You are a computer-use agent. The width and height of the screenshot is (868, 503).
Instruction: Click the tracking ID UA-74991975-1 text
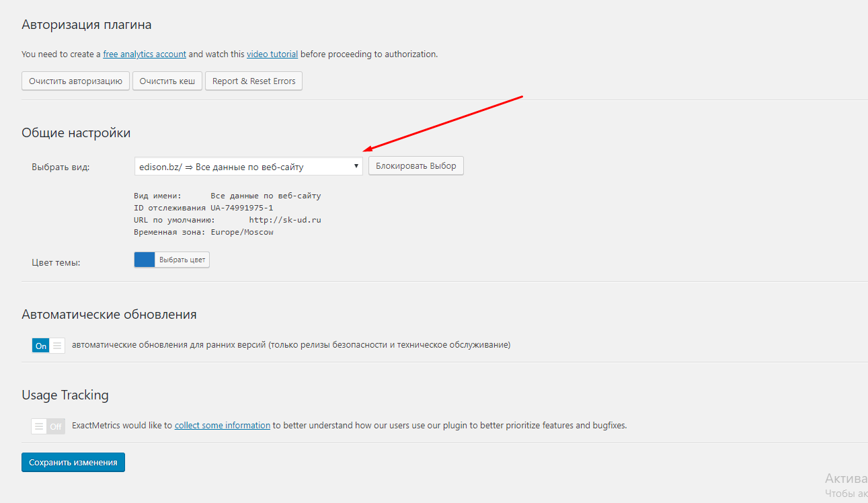point(241,208)
